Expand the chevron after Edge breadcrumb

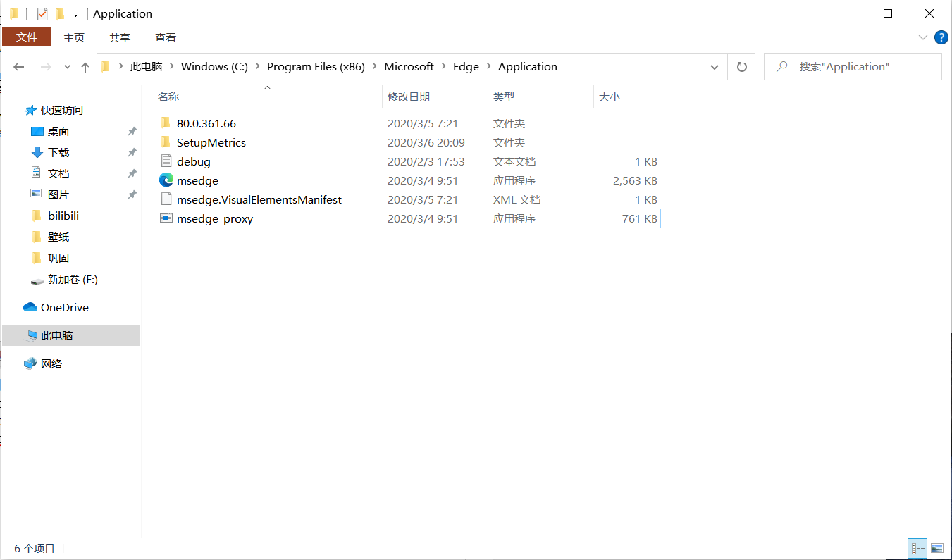click(x=489, y=67)
